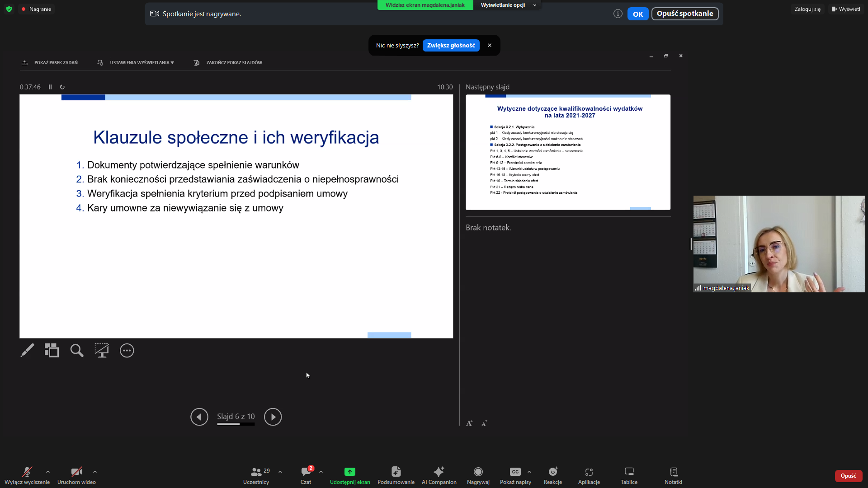
Task: Restart the presentation timer
Action: [x=62, y=87]
